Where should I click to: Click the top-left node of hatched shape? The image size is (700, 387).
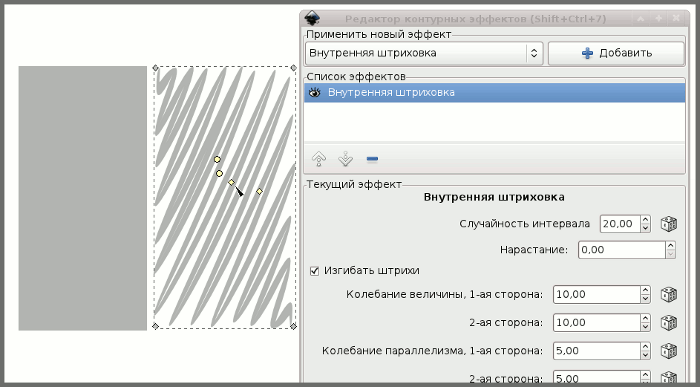155,68
